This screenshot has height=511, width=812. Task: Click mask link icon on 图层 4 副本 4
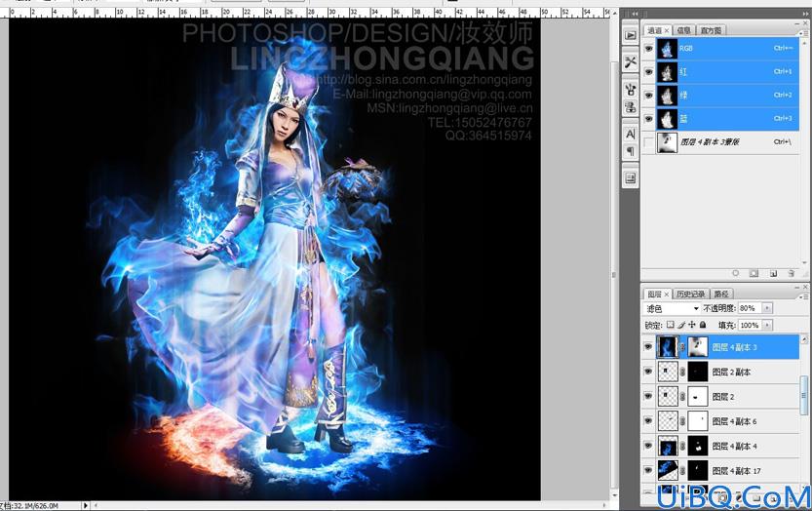(682, 446)
